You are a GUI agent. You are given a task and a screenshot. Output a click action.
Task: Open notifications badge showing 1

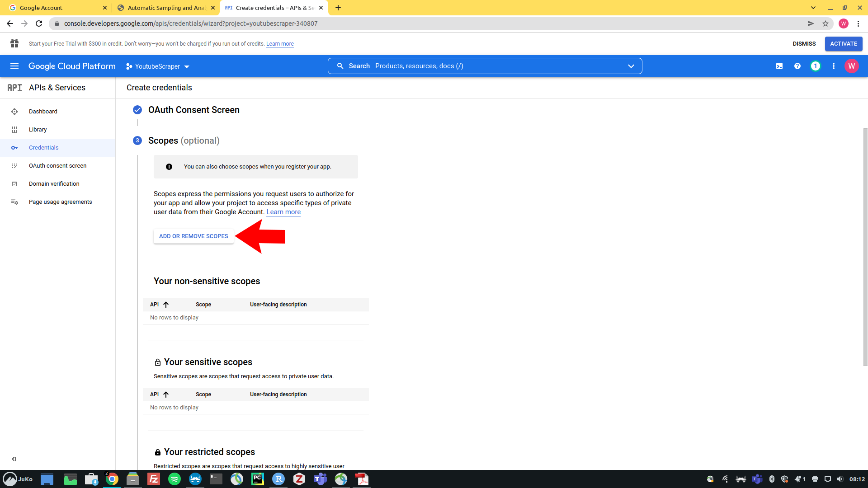(815, 66)
